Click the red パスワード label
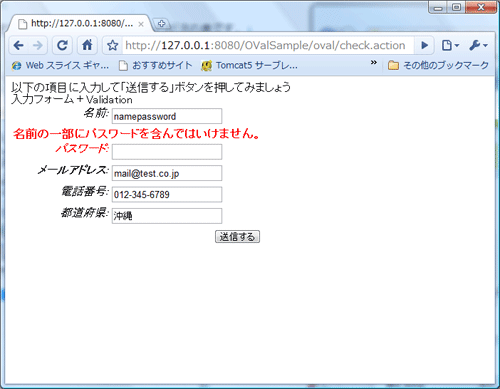 (82, 148)
